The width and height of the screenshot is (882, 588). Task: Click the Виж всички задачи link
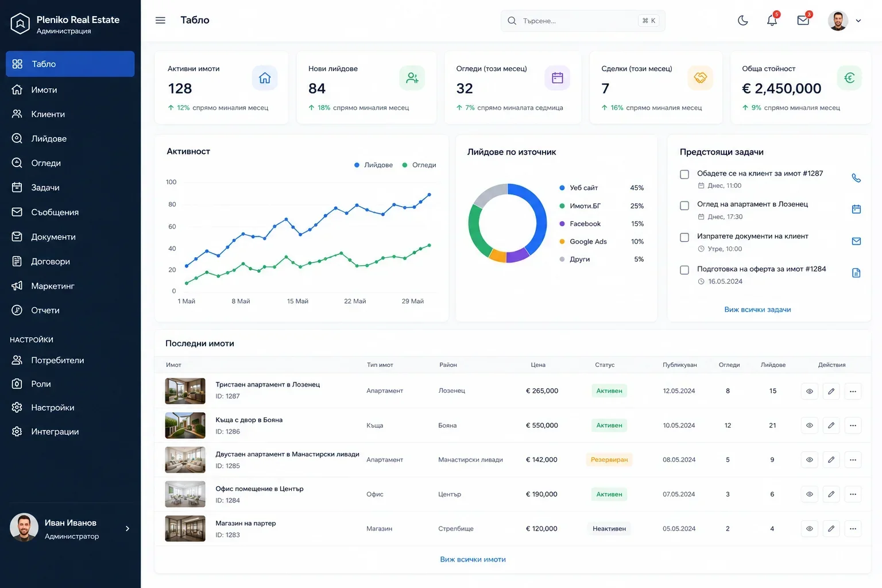click(x=757, y=310)
